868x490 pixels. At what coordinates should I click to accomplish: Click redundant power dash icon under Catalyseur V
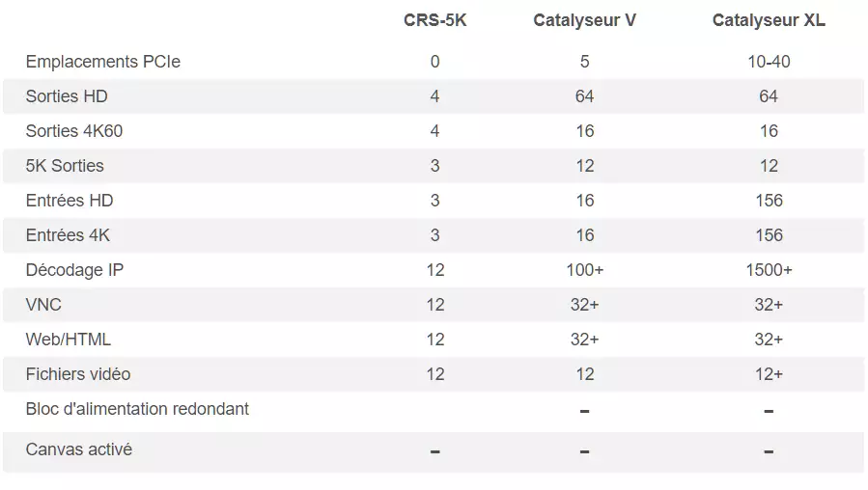point(584,412)
